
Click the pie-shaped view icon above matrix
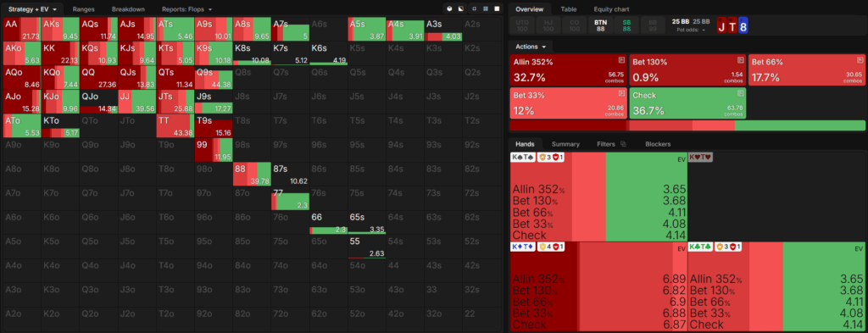pyautogui.click(x=449, y=8)
